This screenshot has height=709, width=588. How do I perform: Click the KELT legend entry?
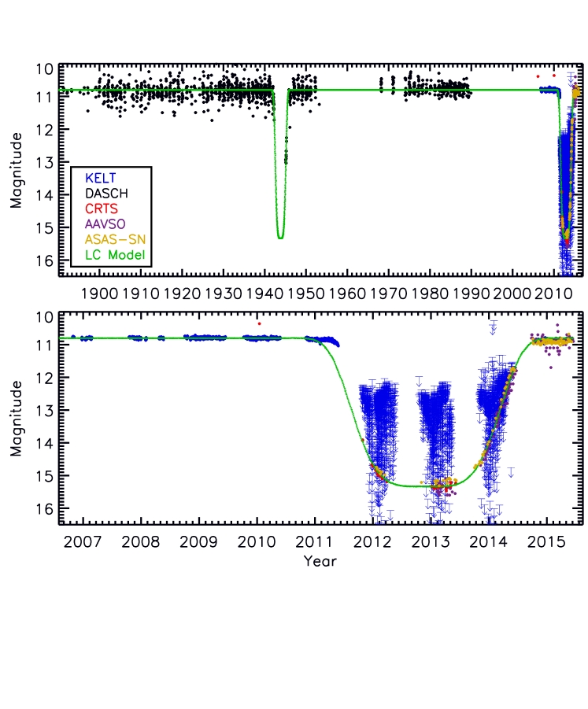(x=101, y=178)
